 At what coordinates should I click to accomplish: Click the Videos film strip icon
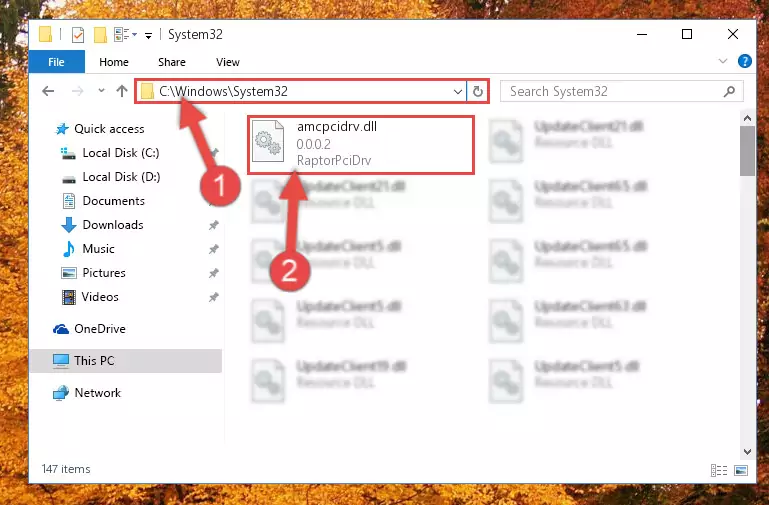pos(69,297)
